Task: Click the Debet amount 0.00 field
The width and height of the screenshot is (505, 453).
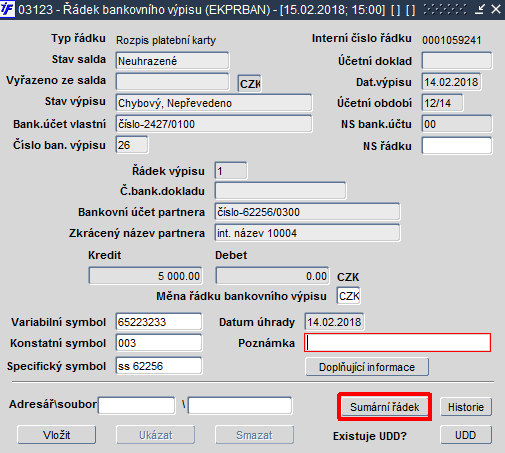Action: pyautogui.click(x=272, y=276)
